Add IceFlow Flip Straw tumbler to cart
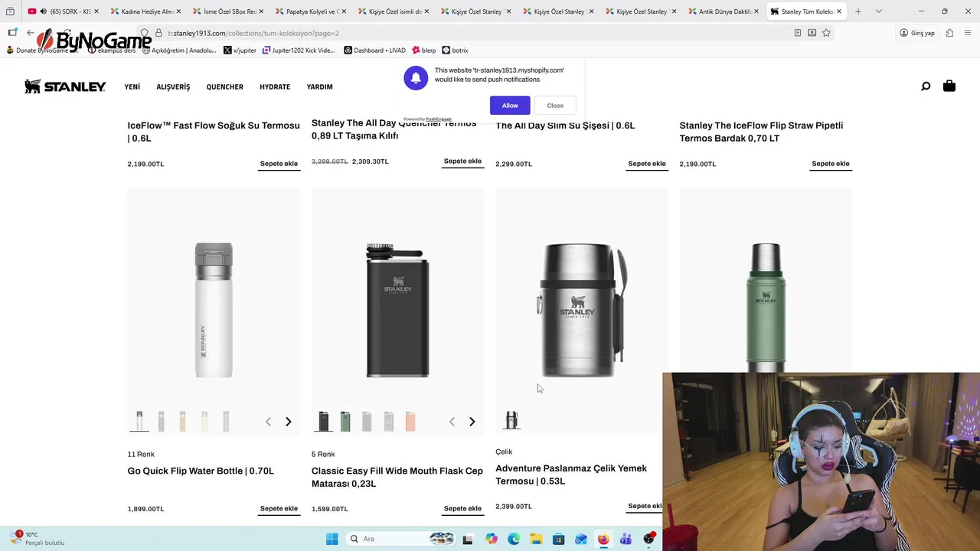Screen dimensions: 980x551 tap(831, 164)
